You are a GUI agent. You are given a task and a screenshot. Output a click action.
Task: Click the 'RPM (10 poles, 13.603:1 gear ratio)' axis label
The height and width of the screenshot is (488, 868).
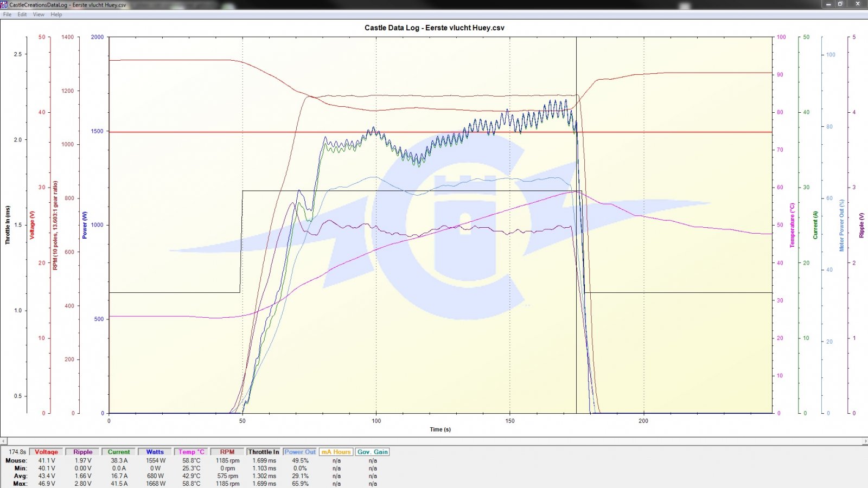(55, 225)
